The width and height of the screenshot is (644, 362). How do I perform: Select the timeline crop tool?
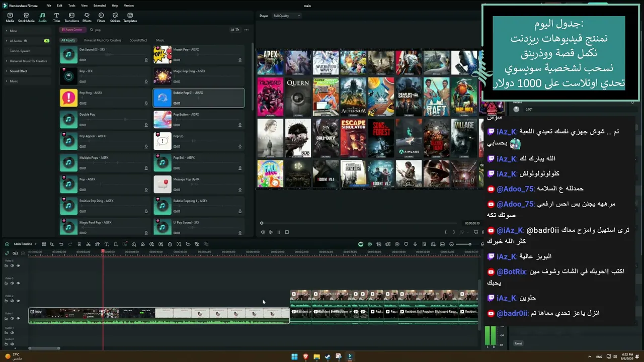pos(116,244)
